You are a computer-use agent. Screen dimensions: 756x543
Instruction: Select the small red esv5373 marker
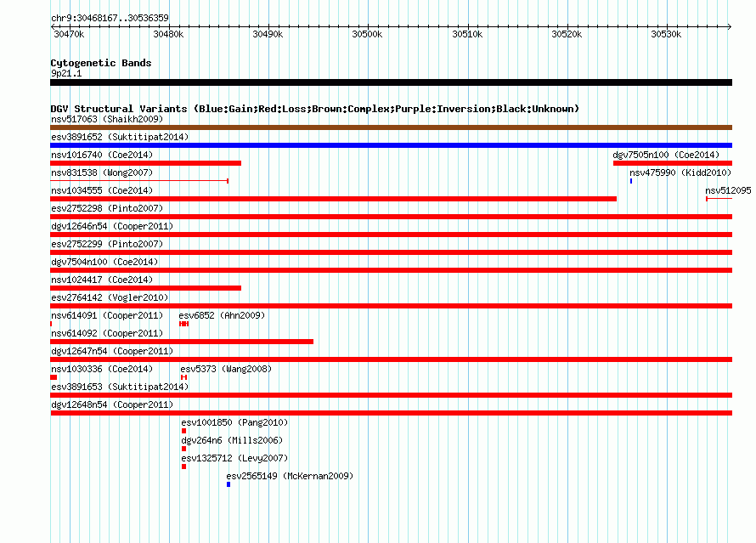[x=183, y=377]
